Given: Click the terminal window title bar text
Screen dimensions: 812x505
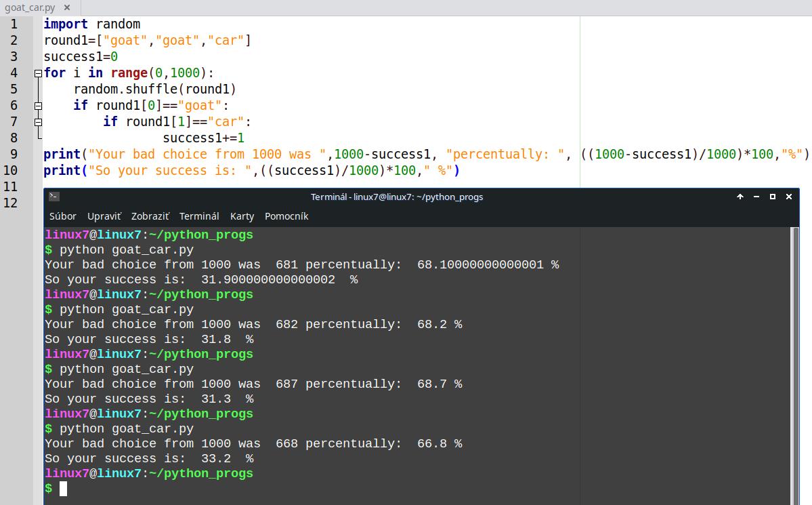Looking at the screenshot, I should coord(397,197).
